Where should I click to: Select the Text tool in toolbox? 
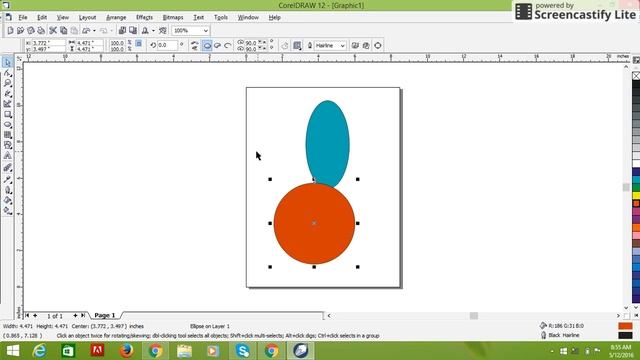click(7, 156)
